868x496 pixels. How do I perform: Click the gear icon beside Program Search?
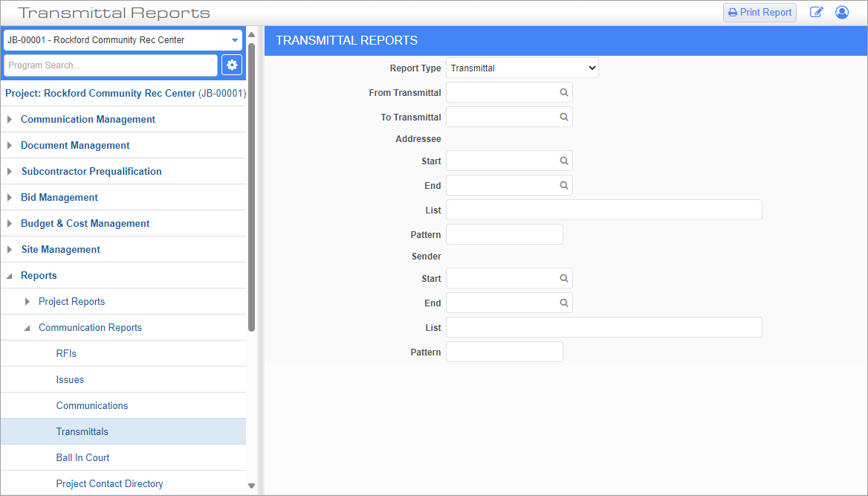point(231,65)
